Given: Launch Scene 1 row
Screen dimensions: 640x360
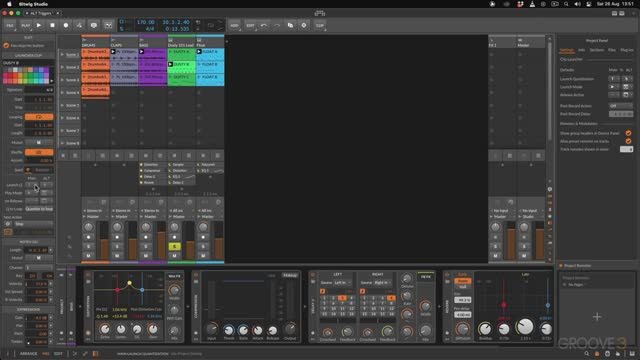Looking at the screenshot, I should pos(62,55).
